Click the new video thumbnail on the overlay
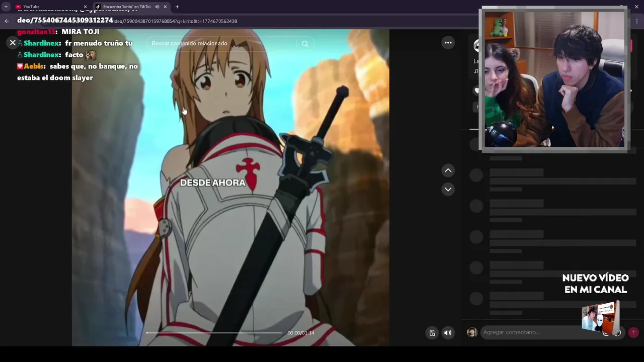This screenshot has width=644, height=362. (x=600, y=316)
